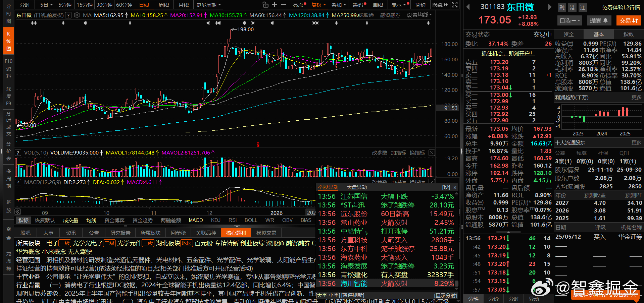Switch to 周线 weekly period tab

point(164,5)
